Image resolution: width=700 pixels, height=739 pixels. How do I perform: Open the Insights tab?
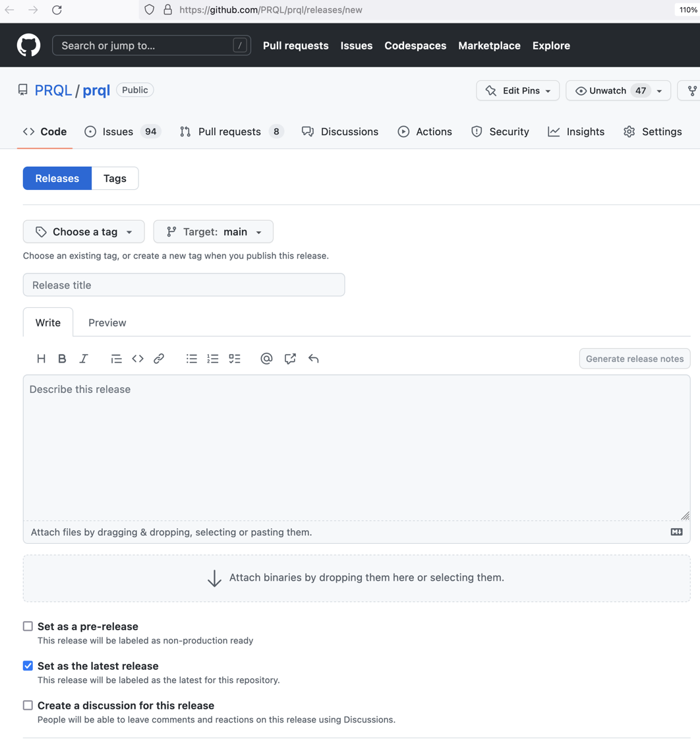coord(576,131)
